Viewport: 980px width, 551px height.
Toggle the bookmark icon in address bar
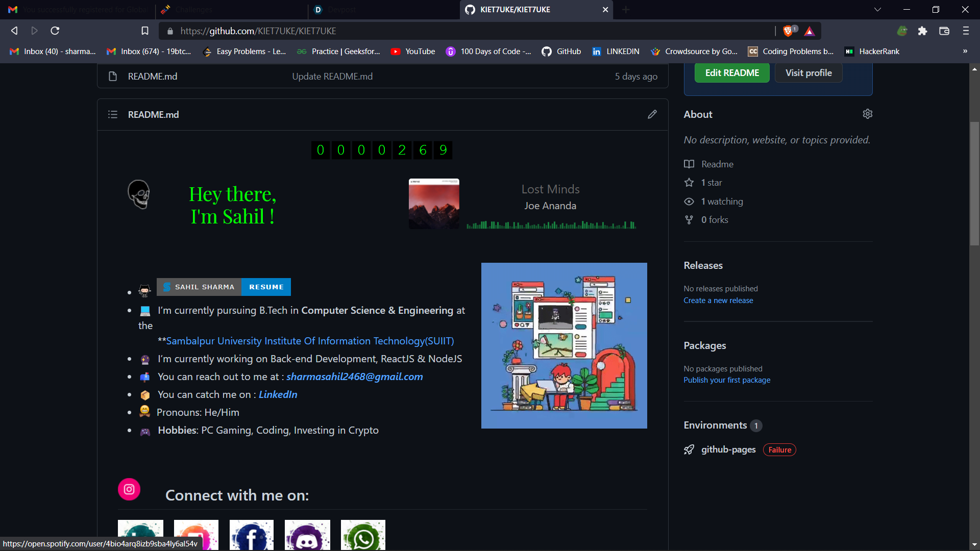145,31
